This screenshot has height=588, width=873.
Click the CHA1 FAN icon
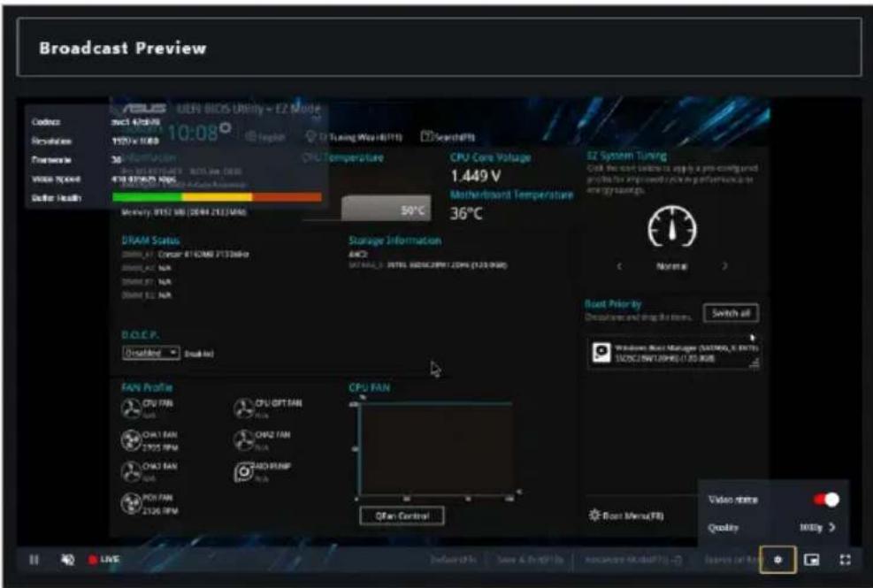[132, 440]
